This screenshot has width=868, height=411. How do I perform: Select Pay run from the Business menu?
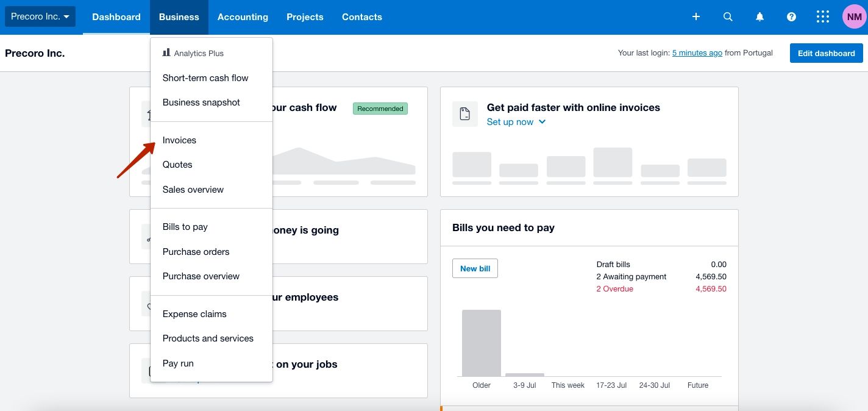[177, 363]
